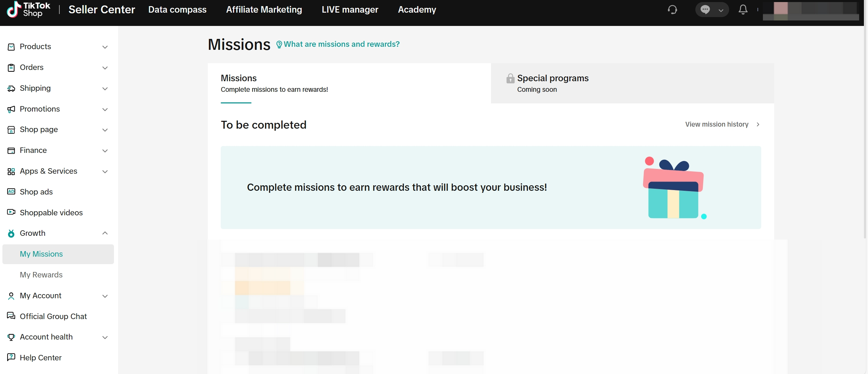Click the Shop ads AD icon

[11, 192]
